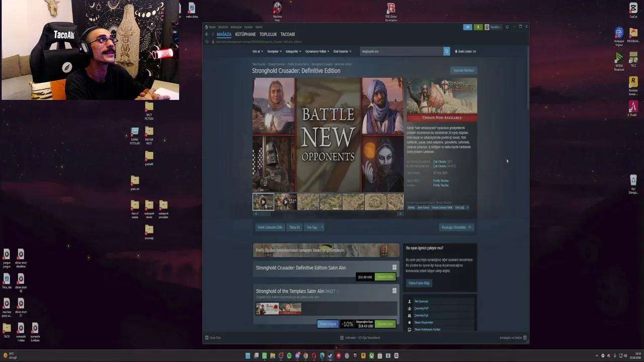The image size is (644, 362).
Task: Expand the Oynamanın Yolları dropdown
Action: coord(317,51)
